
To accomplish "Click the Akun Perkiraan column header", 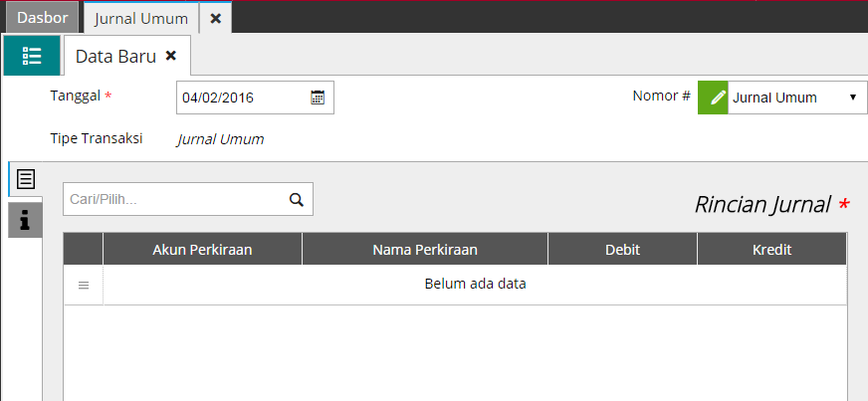I will tap(202, 249).
